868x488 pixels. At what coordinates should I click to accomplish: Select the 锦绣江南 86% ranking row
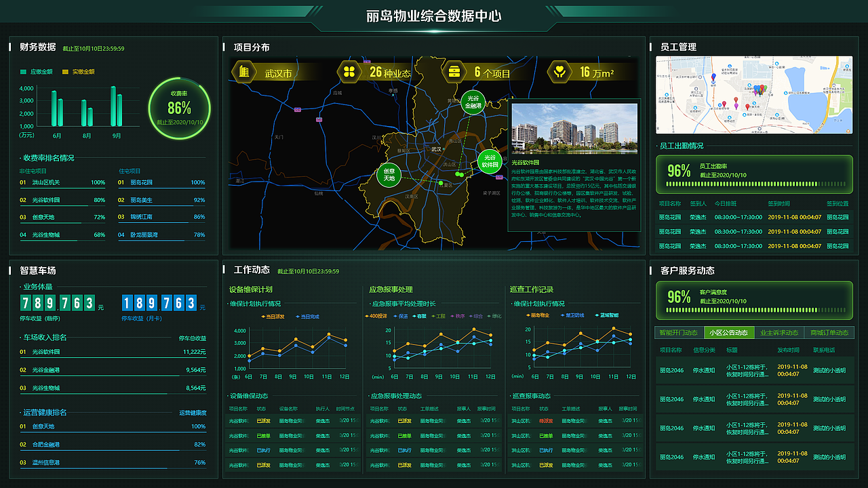pyautogui.click(x=162, y=218)
